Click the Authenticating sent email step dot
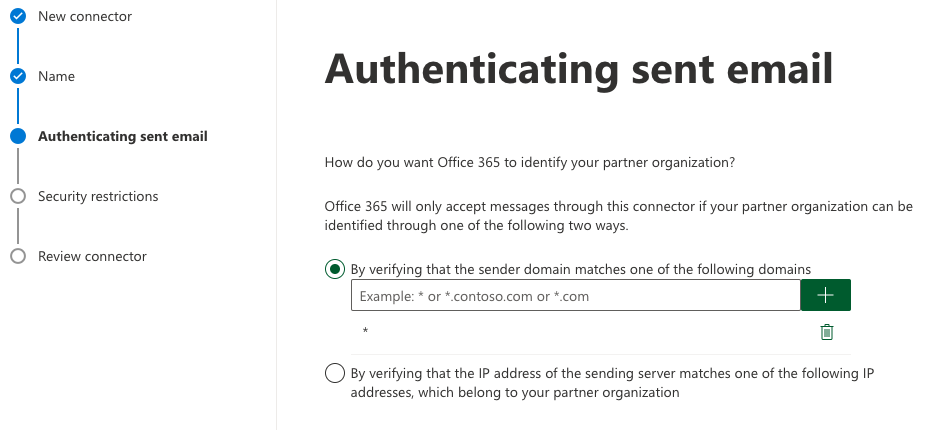 click(x=18, y=136)
